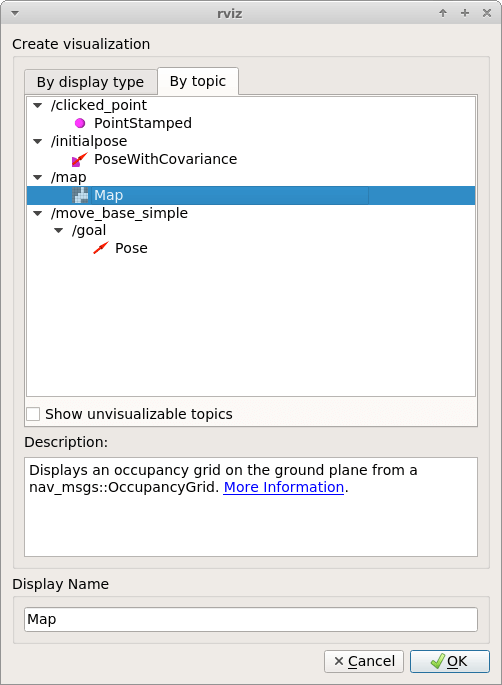The image size is (502, 685).
Task: Select the By topic tab
Action: coord(198,81)
